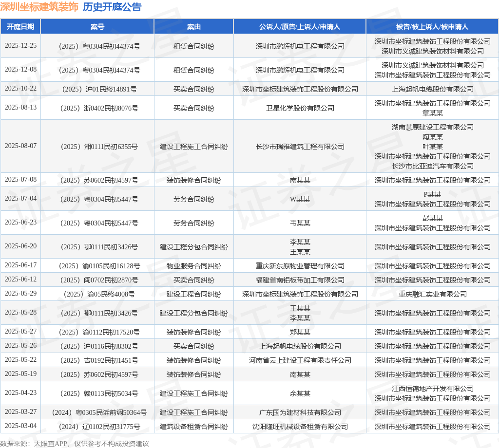Select case number (2025)吉0192民初1451号
Viewport: 499px width, 448px height.
coord(99,360)
